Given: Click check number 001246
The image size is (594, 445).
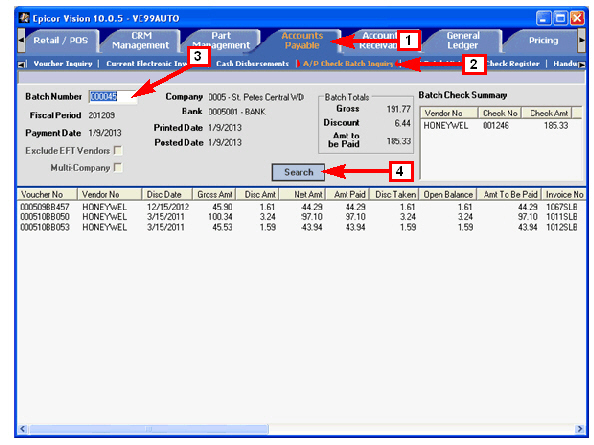Looking at the screenshot, I should point(496,125).
